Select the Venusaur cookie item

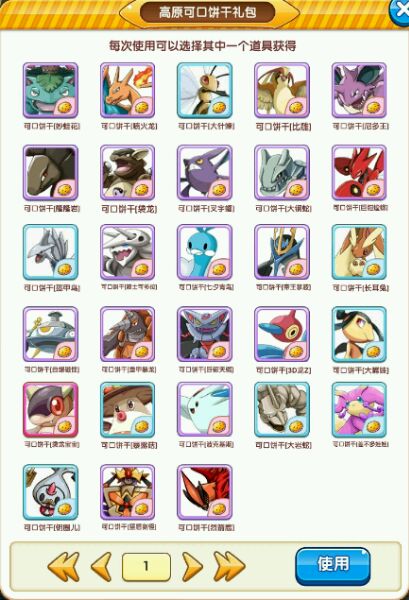tap(51, 91)
